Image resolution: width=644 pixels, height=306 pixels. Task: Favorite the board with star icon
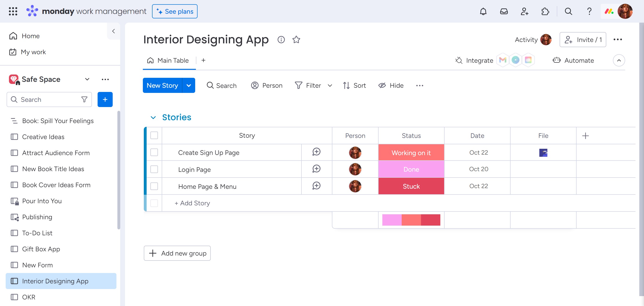296,40
